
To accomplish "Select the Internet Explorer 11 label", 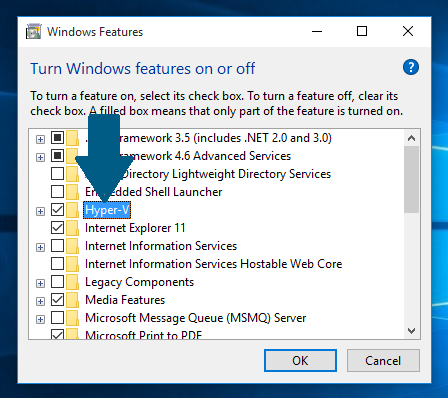I will click(x=135, y=228).
